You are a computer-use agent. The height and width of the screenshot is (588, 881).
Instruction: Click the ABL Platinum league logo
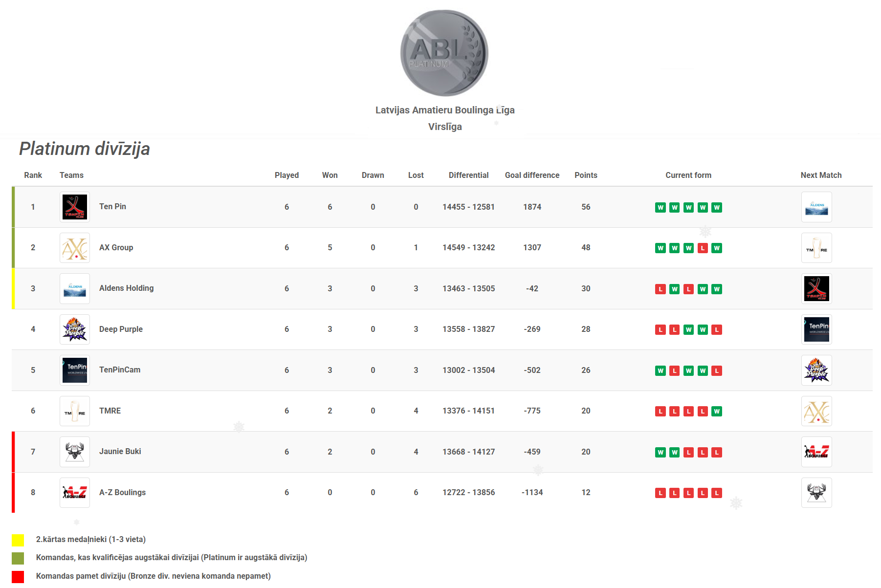pyautogui.click(x=444, y=53)
